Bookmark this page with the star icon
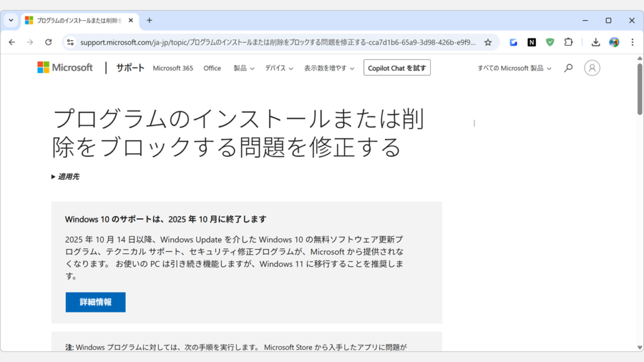 [x=488, y=42]
